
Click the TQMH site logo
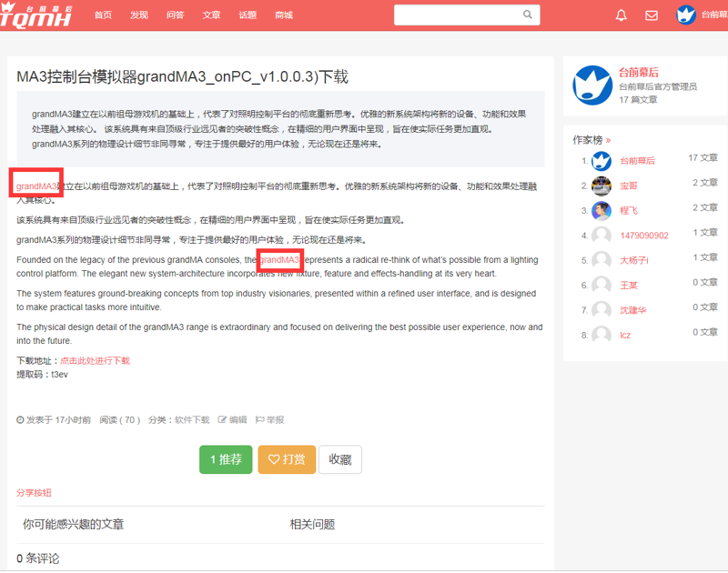[36, 15]
